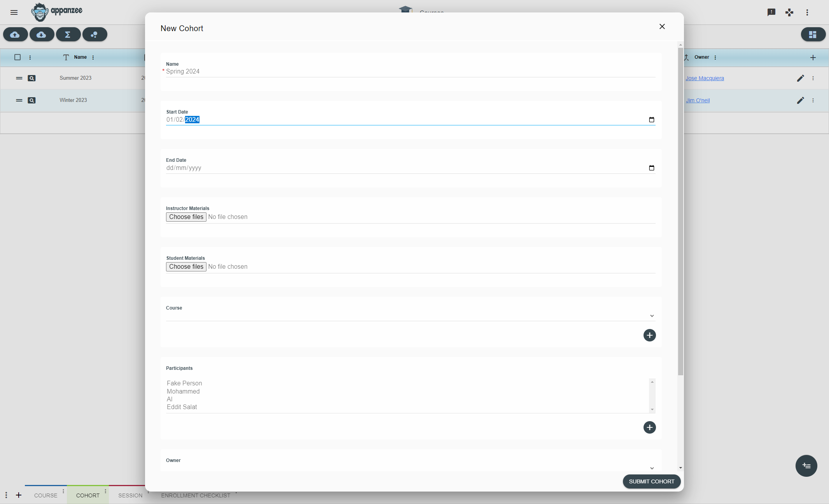Click the floating add-row list button

coord(806,465)
